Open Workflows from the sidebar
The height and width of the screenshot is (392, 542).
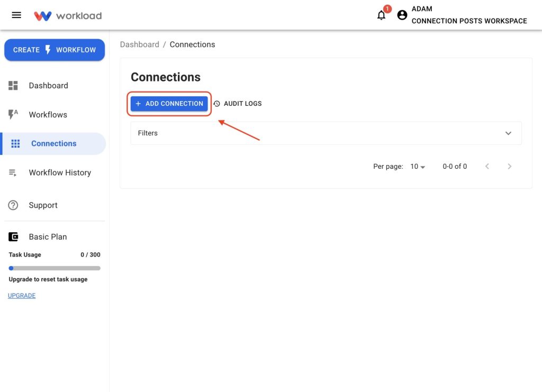click(x=53, y=114)
